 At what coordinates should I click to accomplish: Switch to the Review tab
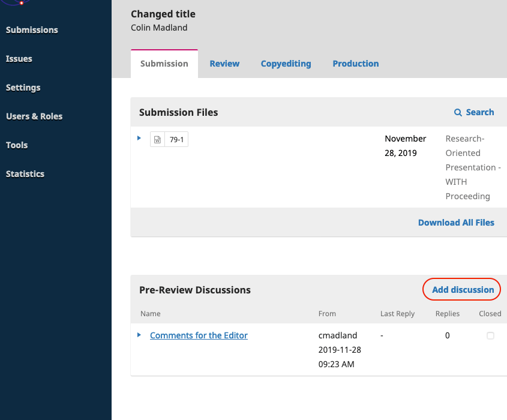coord(224,64)
